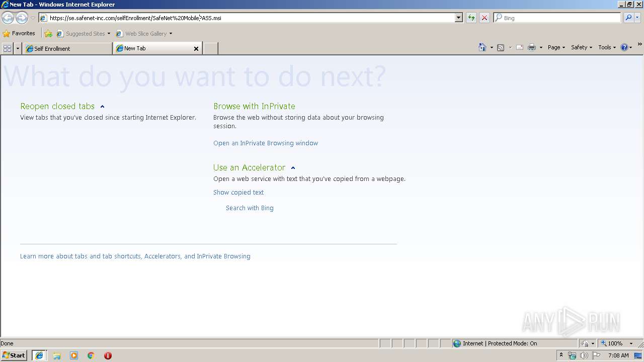Switch to the Self Enrollment tab
Viewport: 644px width, 362px height.
[67, 49]
